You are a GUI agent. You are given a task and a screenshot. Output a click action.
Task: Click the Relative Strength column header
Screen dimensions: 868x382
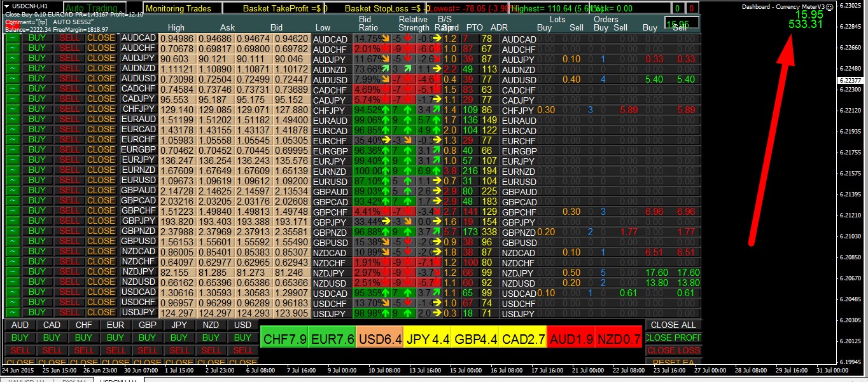pos(414,24)
